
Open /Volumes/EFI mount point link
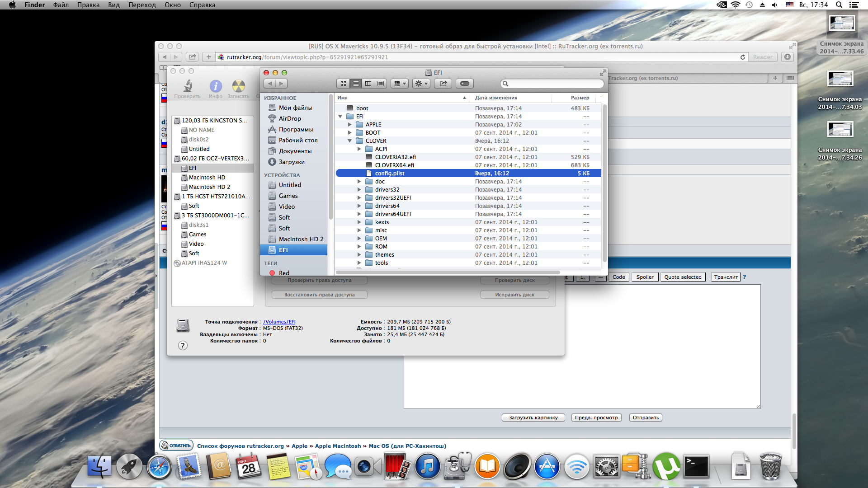click(279, 322)
